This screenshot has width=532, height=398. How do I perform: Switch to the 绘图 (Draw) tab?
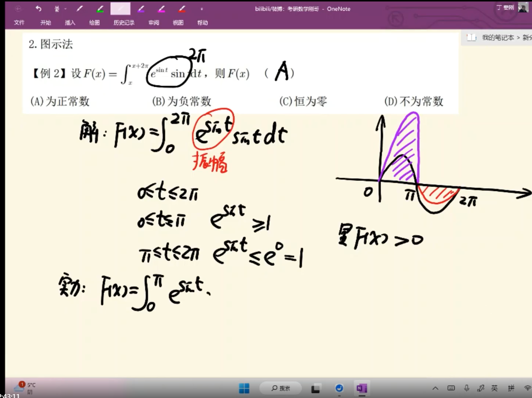coord(94,23)
